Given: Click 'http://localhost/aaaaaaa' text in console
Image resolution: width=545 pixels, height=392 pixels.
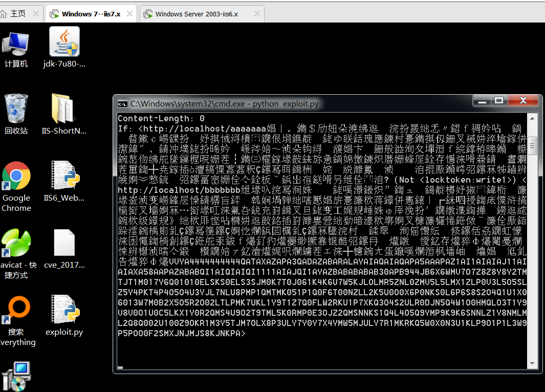Looking at the screenshot, I should tap(204, 128).
